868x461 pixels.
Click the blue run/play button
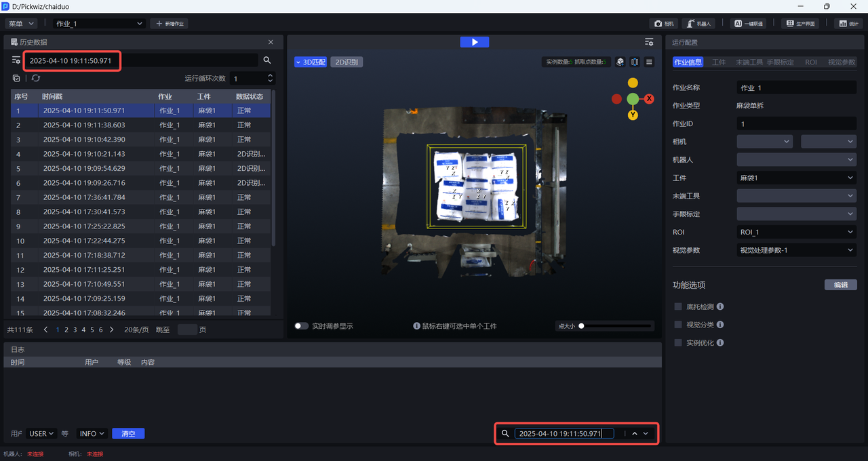[474, 42]
